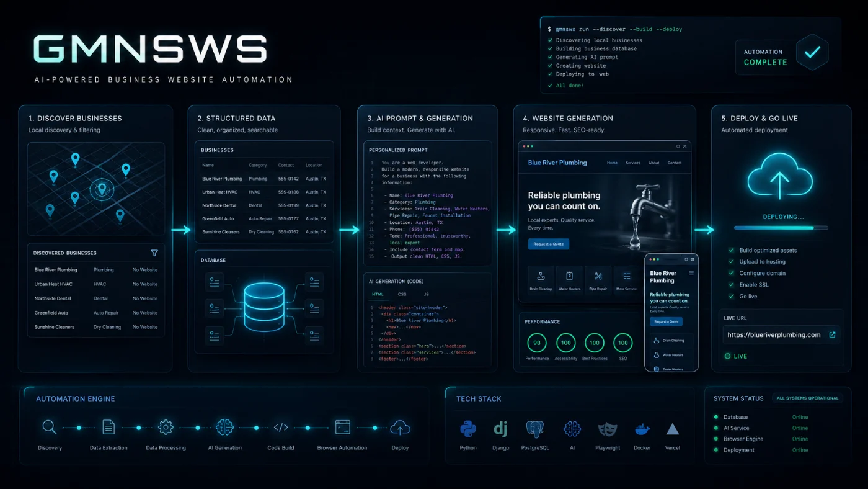The width and height of the screenshot is (868, 489).
Task: Click the Django logo in Tech Stack
Action: [500, 429]
